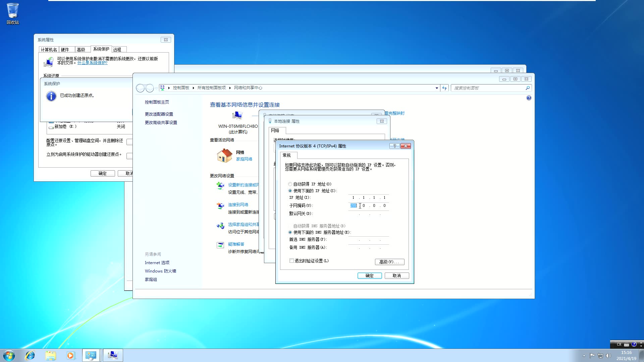Click the language bar help icon
644x362 pixels.
point(634,344)
